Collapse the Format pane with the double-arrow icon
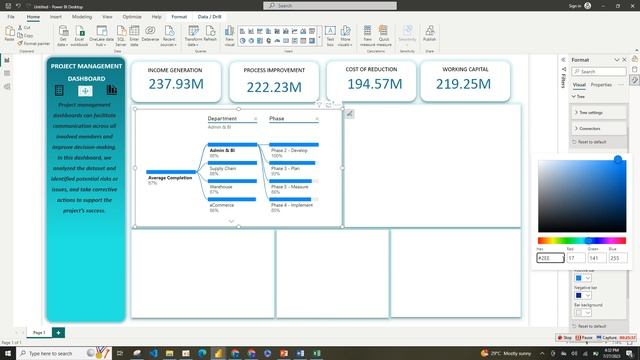This screenshot has height=360, width=640. click(x=563, y=60)
